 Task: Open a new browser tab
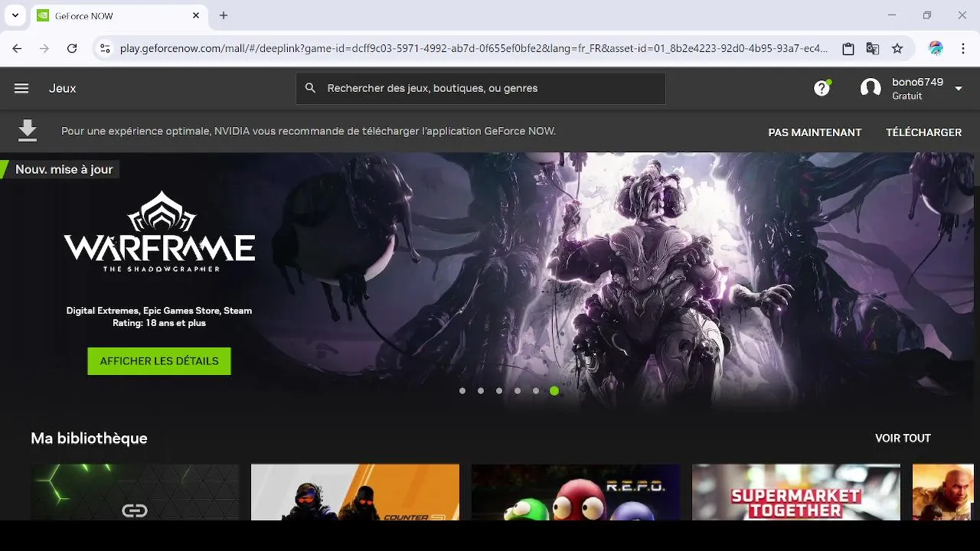(224, 15)
